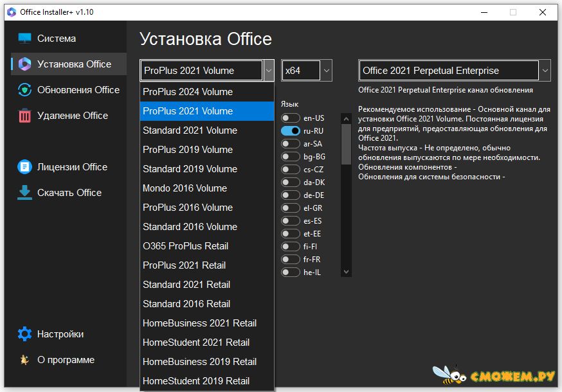Open the Настройки page

point(69,334)
